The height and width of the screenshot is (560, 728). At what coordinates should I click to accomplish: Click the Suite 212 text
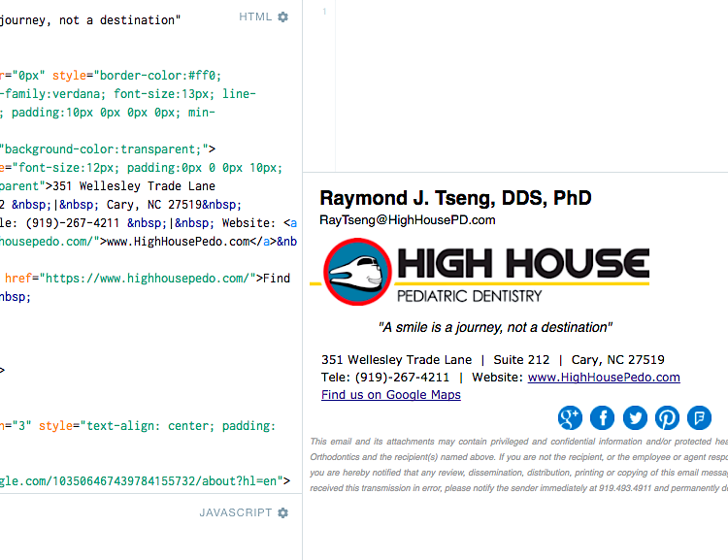[521, 360]
